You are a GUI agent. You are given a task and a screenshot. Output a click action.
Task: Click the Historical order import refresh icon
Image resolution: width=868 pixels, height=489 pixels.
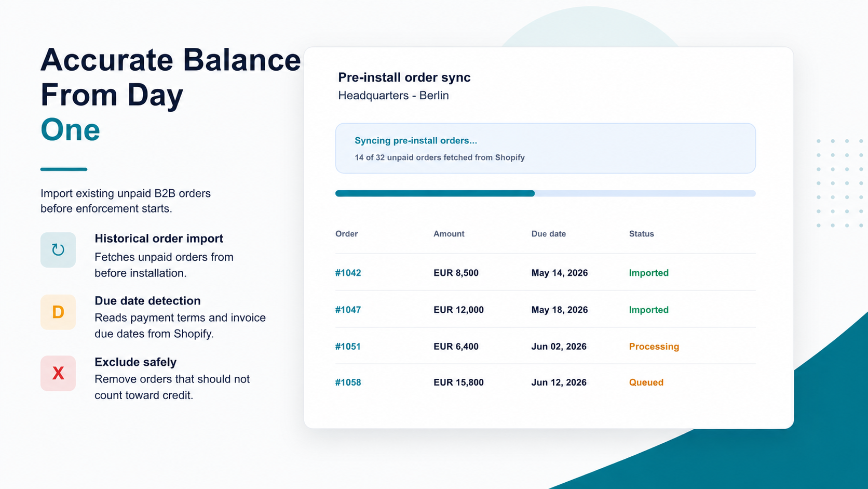(x=58, y=250)
